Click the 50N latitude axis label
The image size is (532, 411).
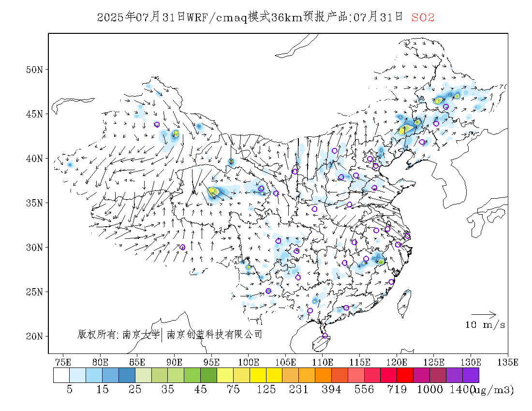pos(35,70)
